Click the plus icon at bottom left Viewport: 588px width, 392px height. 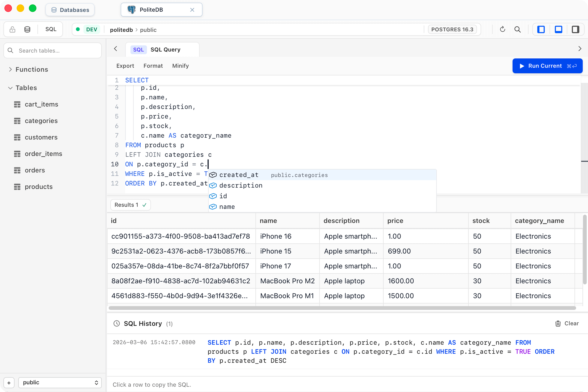(x=9, y=383)
